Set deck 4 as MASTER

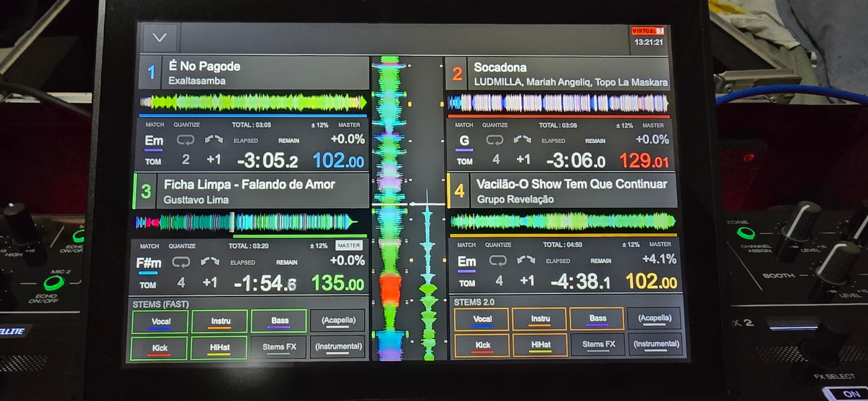[660, 244]
